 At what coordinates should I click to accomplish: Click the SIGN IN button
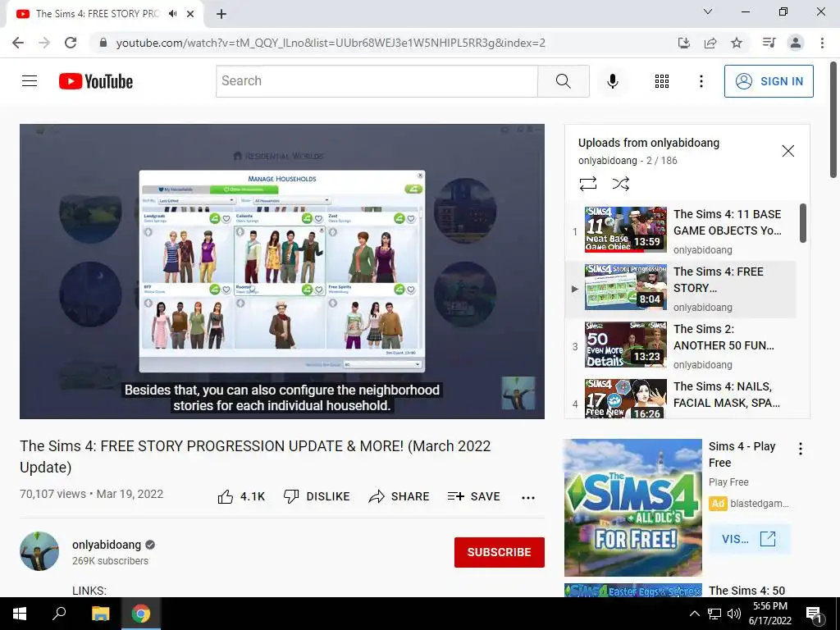click(x=769, y=81)
